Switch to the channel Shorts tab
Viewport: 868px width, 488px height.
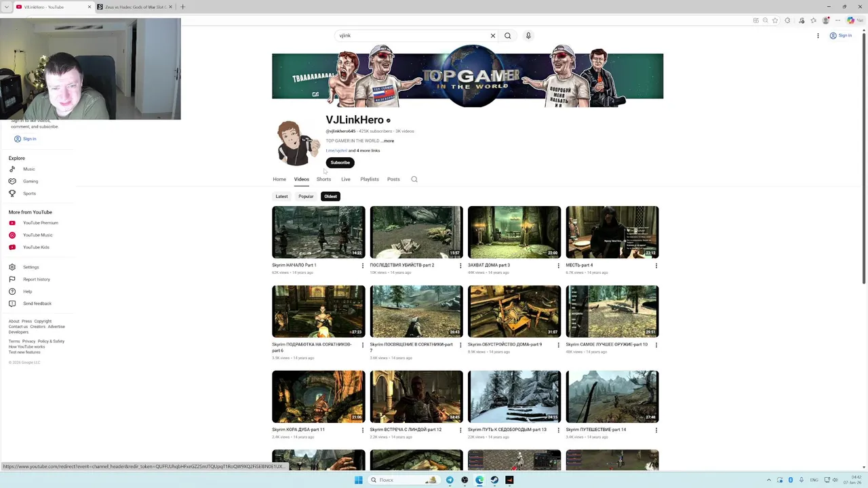pyautogui.click(x=323, y=179)
